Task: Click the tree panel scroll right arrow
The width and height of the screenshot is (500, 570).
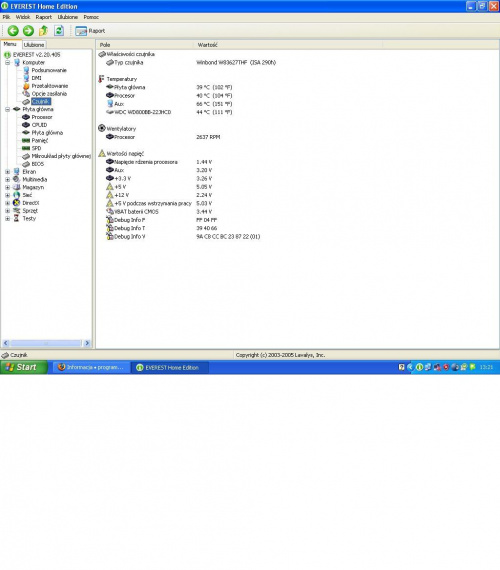Action: click(x=87, y=343)
